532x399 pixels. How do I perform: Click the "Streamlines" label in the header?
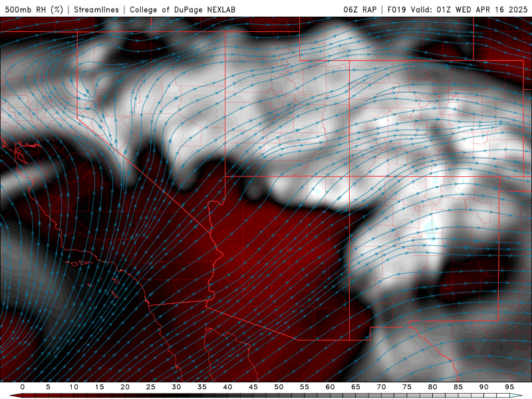point(96,9)
